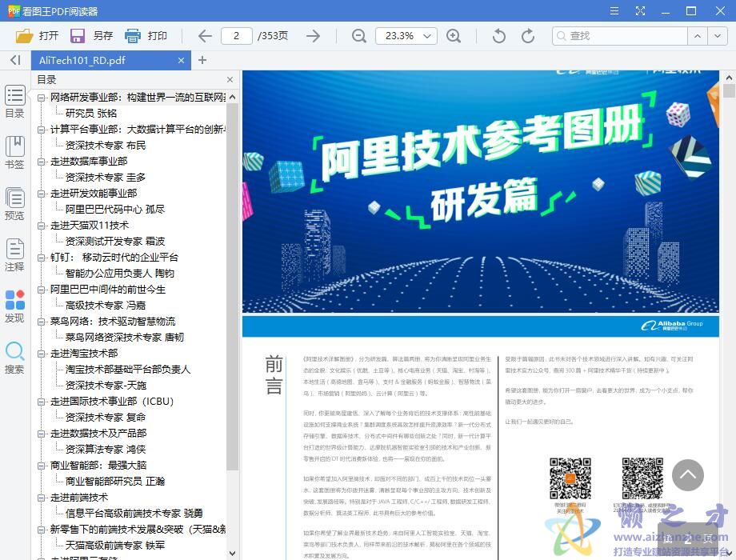This screenshot has height=560, width=736.
Task: Click the page number input field
Action: pyautogui.click(x=236, y=36)
